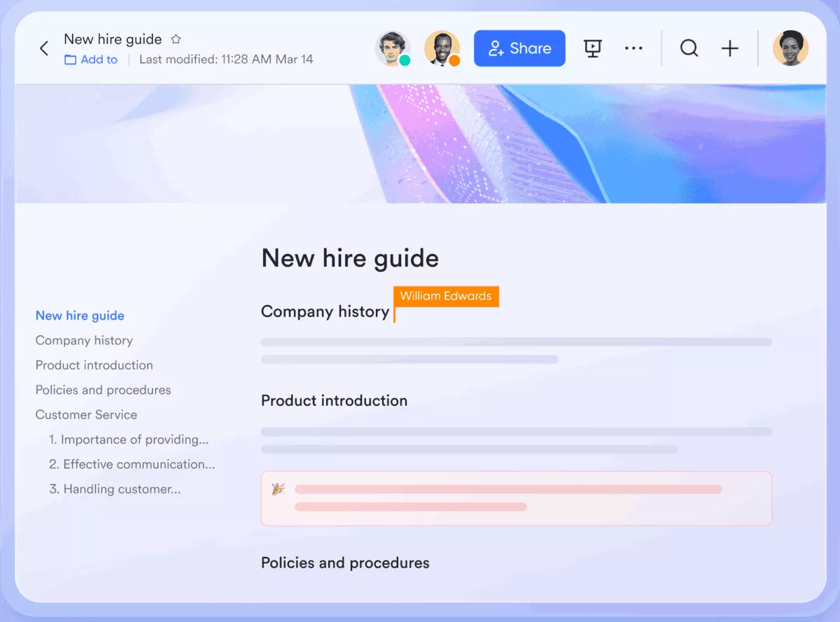
Task: Click the New hire guide outline link
Action: [x=80, y=316]
